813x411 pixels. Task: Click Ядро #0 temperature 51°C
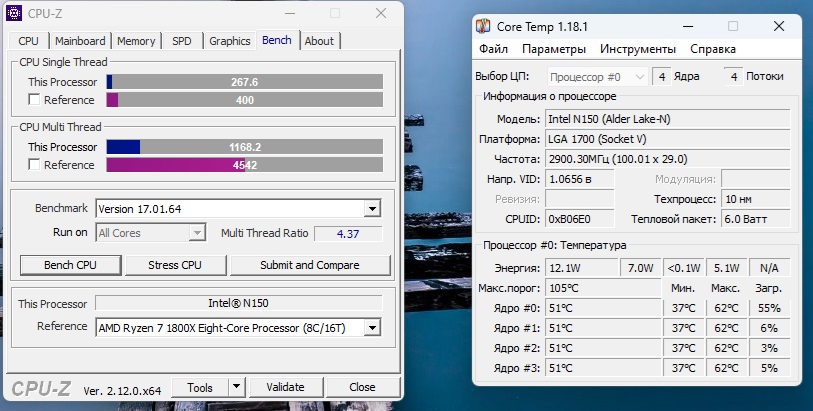[603, 308]
